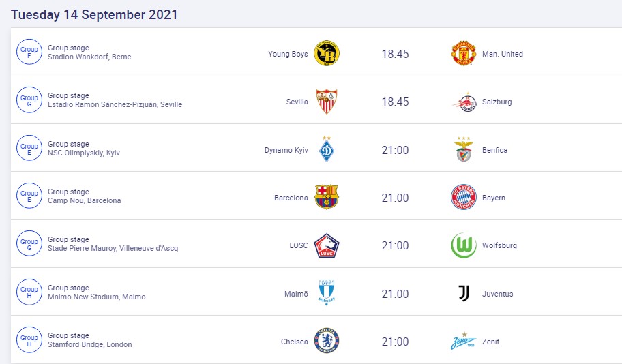Viewport: 622px width, 364px height.
Task: Click the Stamford Bridge, London venue text
Action: coord(90,345)
